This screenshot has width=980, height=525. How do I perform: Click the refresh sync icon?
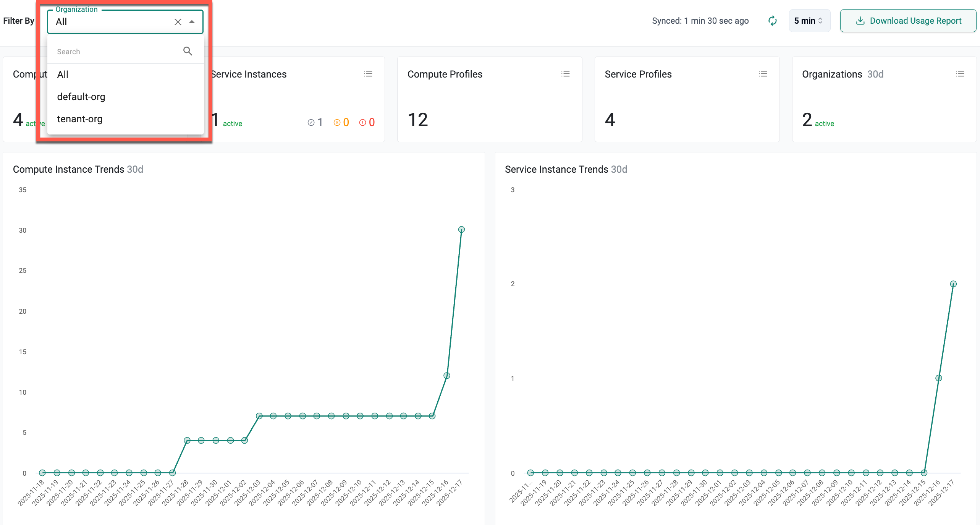coord(772,21)
